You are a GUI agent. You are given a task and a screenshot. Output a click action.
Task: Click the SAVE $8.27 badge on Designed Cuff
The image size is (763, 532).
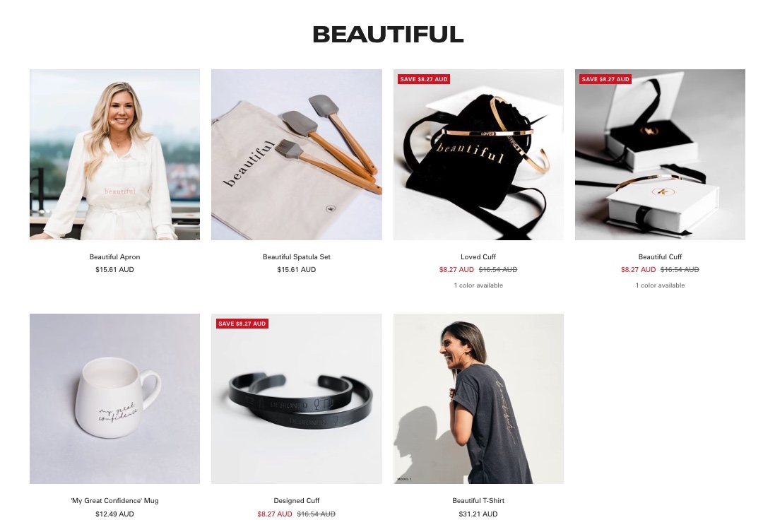[242, 324]
